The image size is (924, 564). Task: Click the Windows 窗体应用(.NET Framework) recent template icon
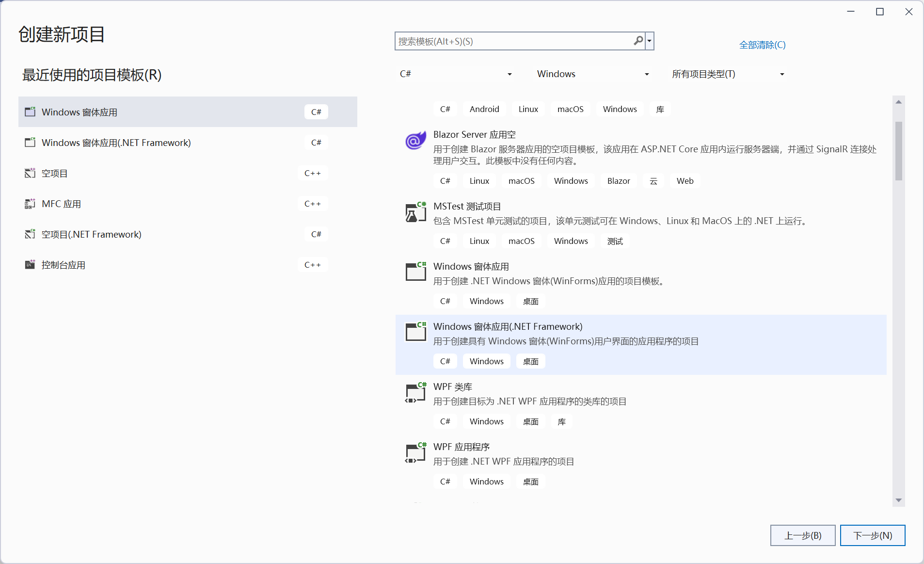pos(30,142)
